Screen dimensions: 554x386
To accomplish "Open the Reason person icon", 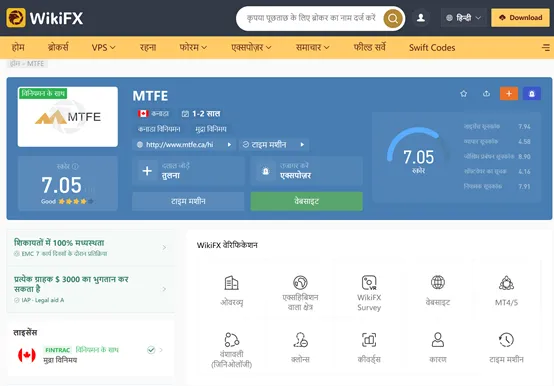I will [x=438, y=340].
